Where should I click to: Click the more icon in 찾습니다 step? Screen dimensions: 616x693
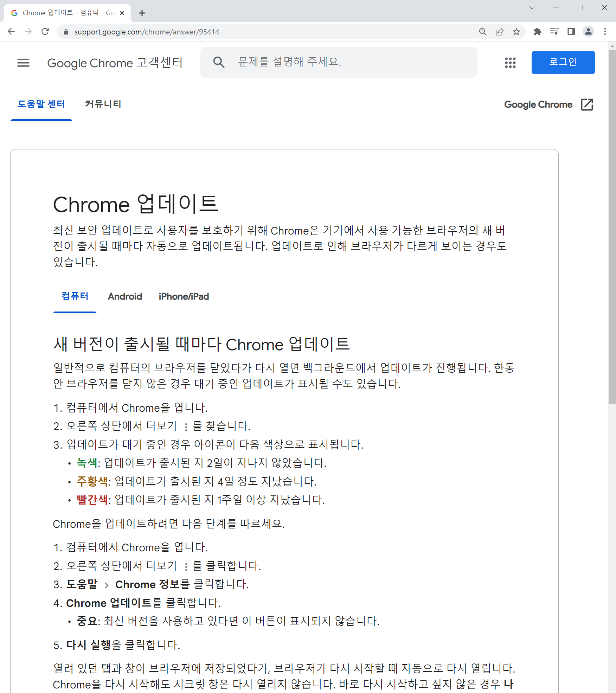point(186,426)
